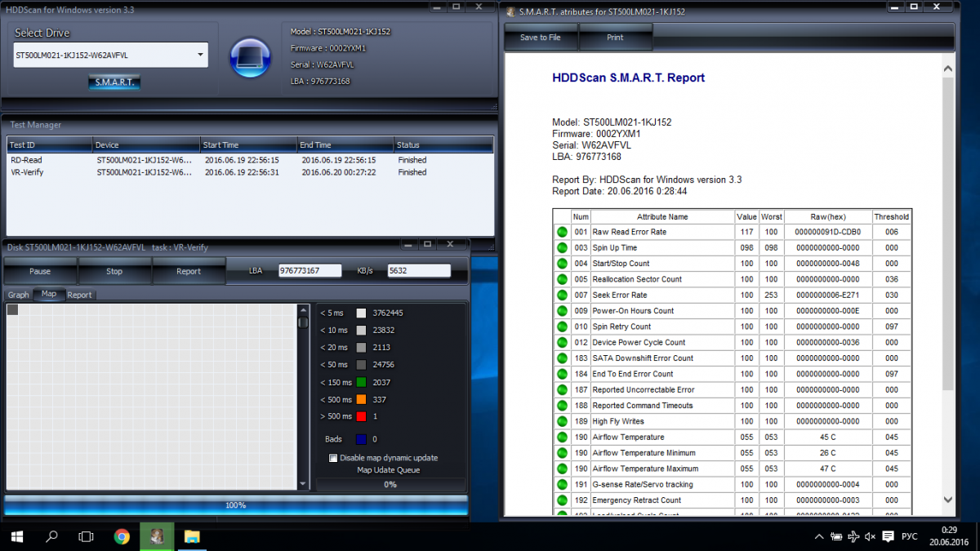Click the blue hard drive tasks icon

click(250, 57)
